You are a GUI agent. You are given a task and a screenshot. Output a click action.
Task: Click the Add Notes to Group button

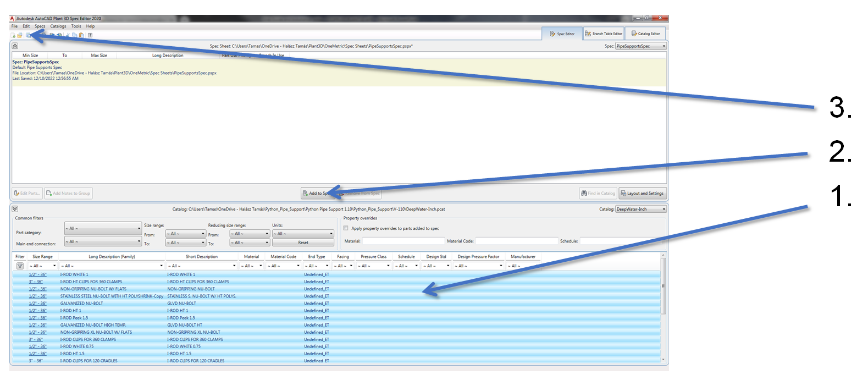69,193
